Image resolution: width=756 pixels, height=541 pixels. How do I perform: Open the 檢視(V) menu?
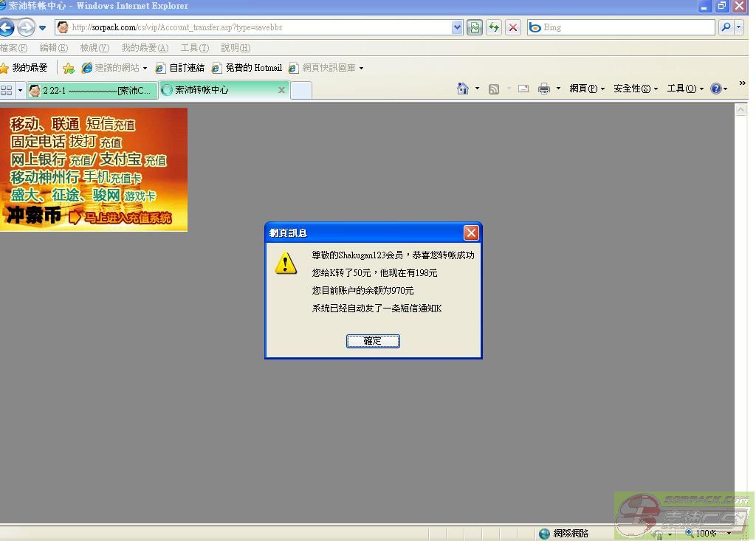point(94,48)
